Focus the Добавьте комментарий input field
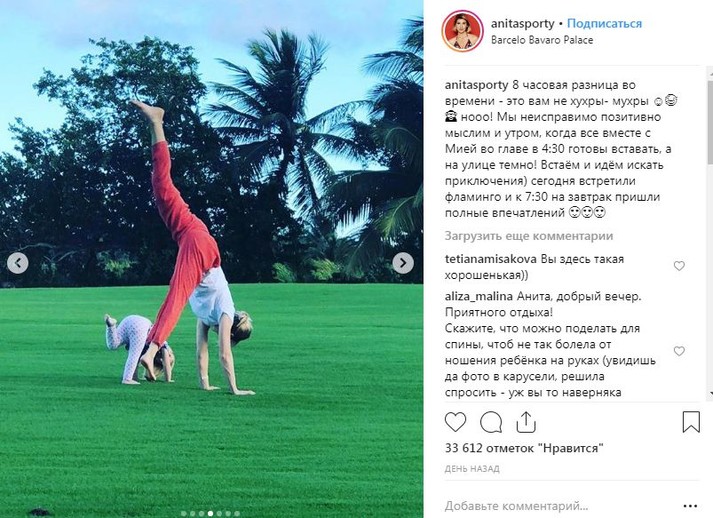713x518 pixels. point(517,506)
